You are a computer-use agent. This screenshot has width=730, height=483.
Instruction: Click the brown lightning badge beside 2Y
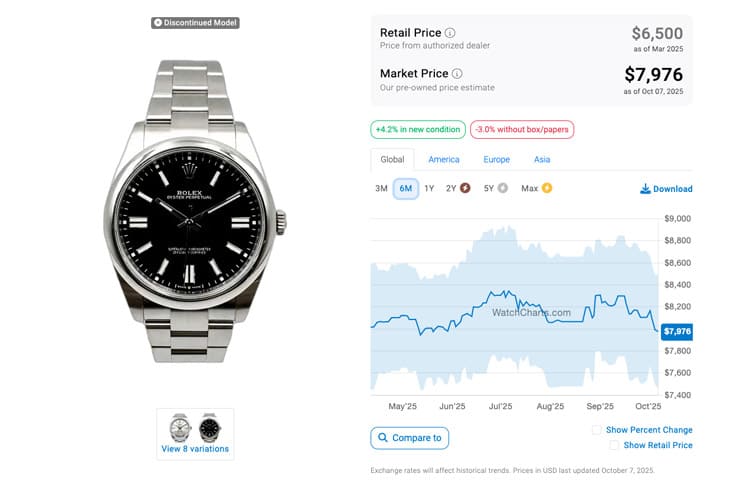(465, 188)
